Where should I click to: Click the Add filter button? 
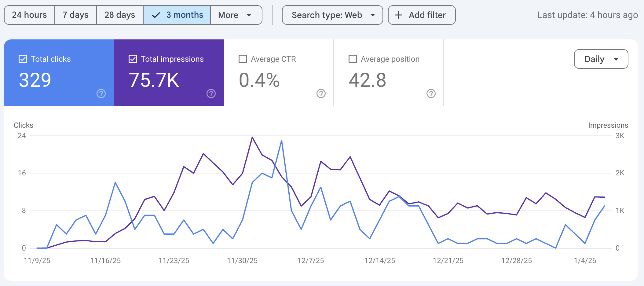422,15
